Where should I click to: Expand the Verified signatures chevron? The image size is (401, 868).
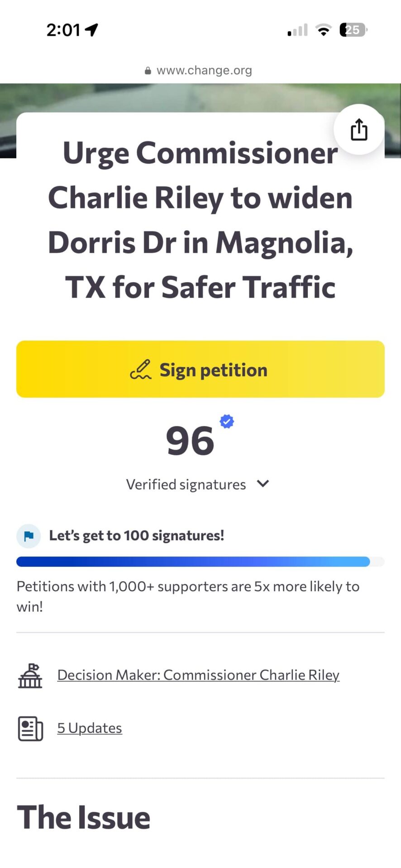click(263, 484)
